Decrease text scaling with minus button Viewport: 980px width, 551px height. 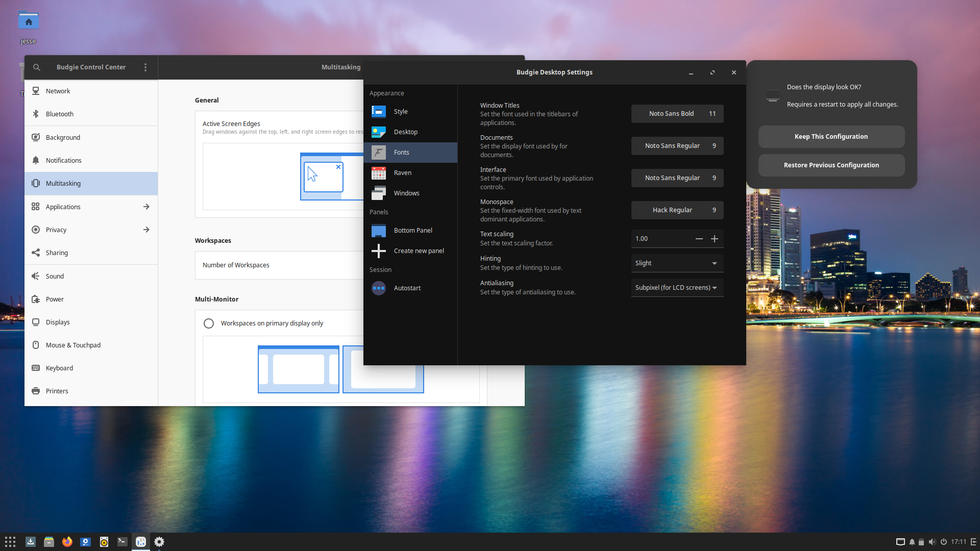[699, 239]
